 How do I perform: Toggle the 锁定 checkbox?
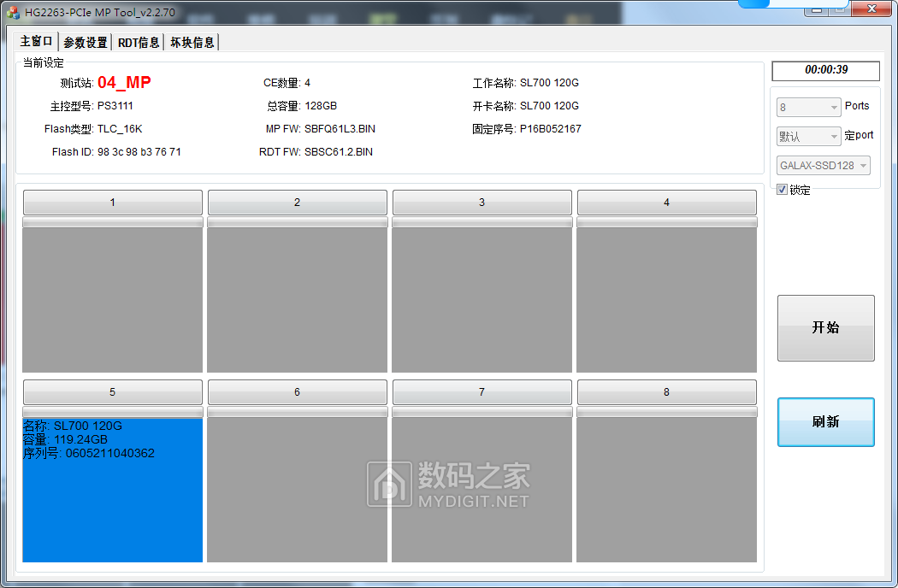tap(782, 190)
